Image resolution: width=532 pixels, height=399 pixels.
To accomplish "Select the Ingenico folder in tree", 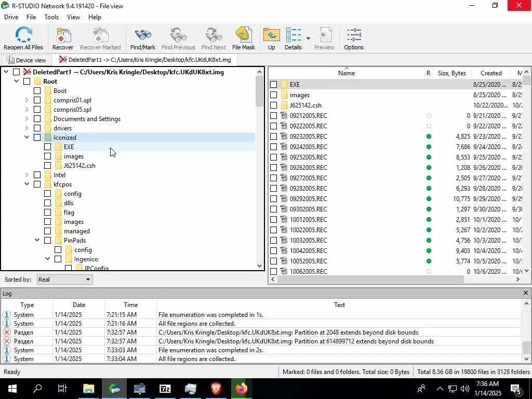I will [86, 259].
